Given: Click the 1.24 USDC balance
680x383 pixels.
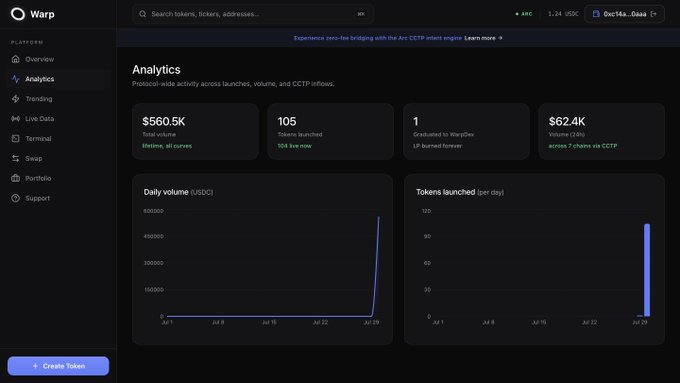Looking at the screenshot, I should click(x=563, y=14).
